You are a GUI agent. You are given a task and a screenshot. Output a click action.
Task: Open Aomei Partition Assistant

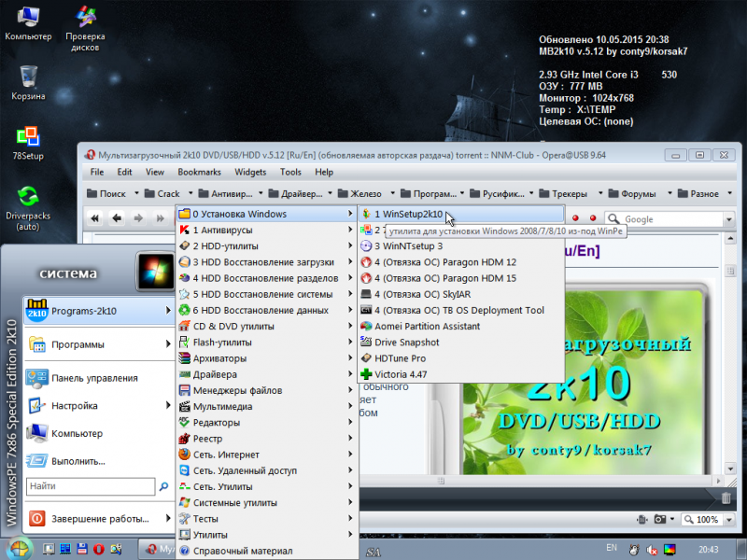(460, 326)
